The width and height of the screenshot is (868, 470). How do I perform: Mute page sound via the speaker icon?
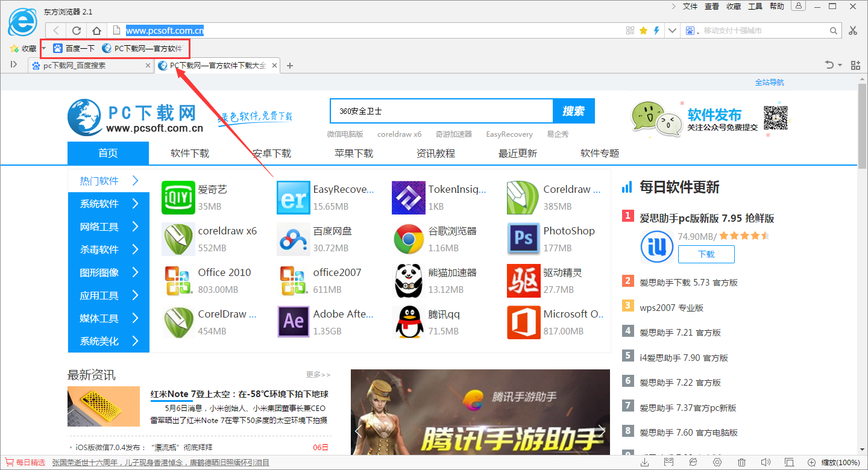coord(766,462)
